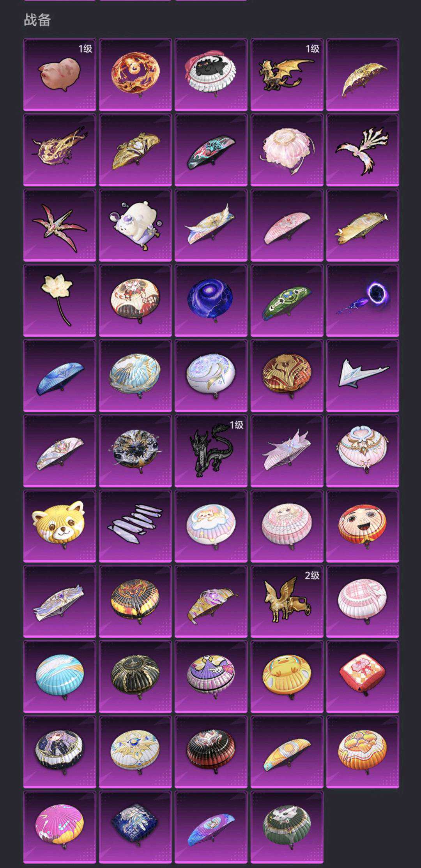Choose the black hole comet item
Screen dimensions: 421x868
pyautogui.click(x=363, y=300)
